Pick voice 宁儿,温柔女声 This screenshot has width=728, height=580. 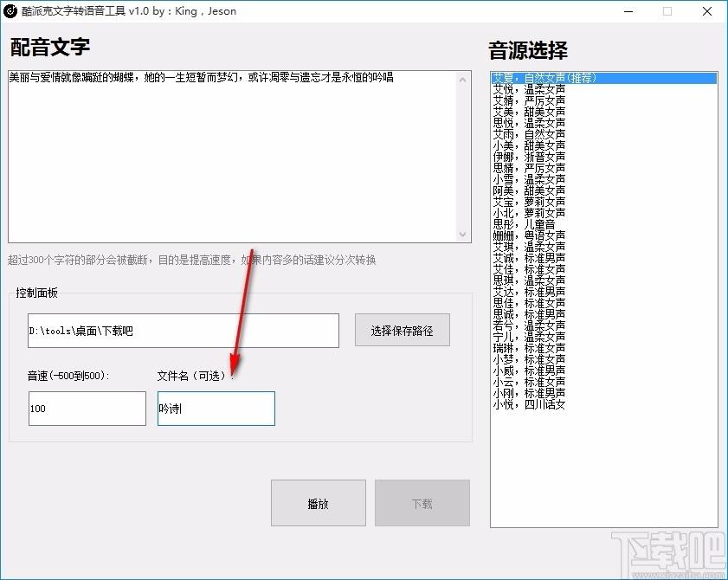coord(603,337)
